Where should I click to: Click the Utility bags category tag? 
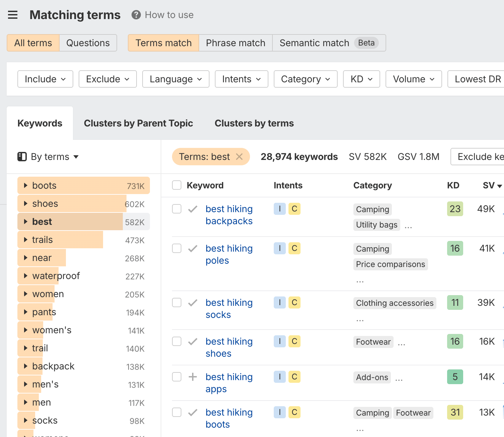coord(377,225)
